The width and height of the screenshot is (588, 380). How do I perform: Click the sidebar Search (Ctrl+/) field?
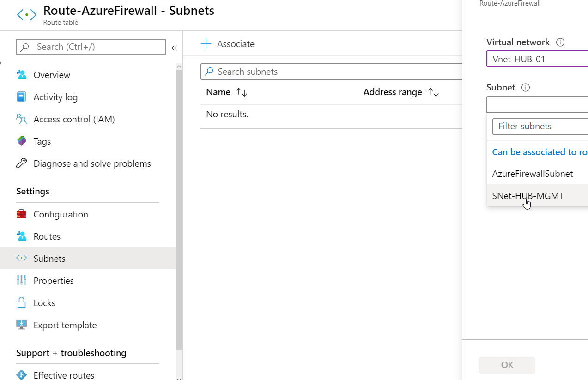tap(91, 47)
